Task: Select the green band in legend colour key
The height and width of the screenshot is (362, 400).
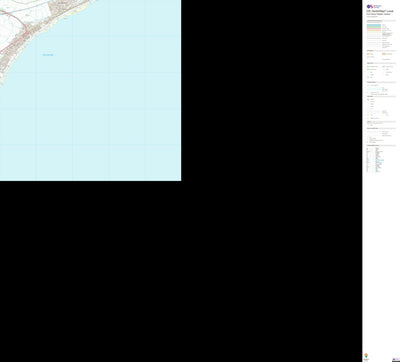Action: [x=374, y=27]
